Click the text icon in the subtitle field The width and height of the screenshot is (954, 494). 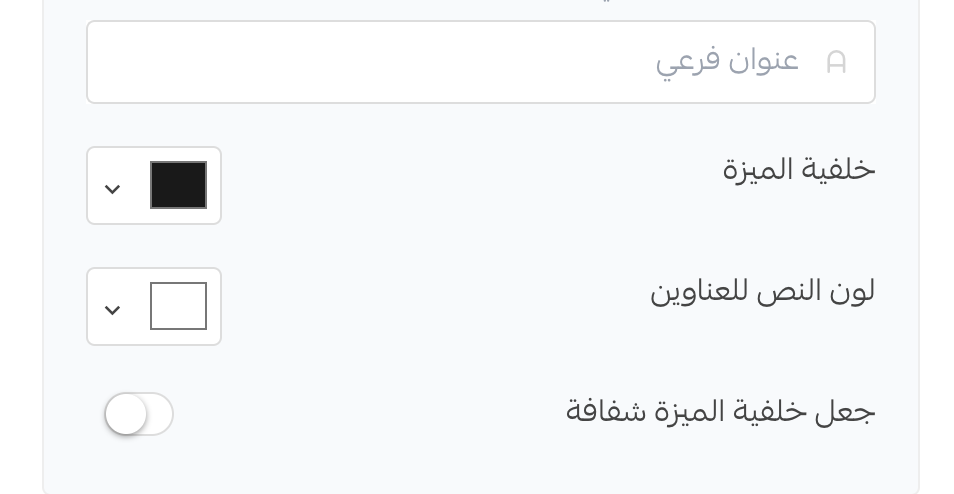(836, 62)
